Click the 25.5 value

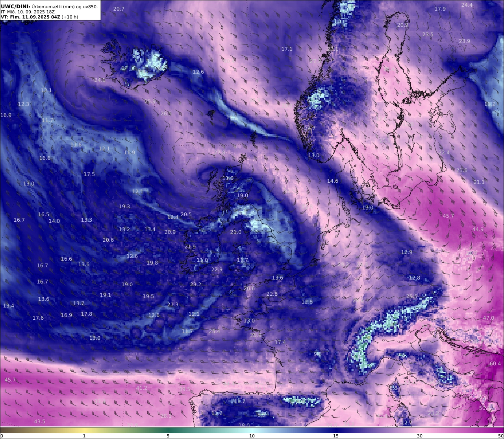pos(411,296)
